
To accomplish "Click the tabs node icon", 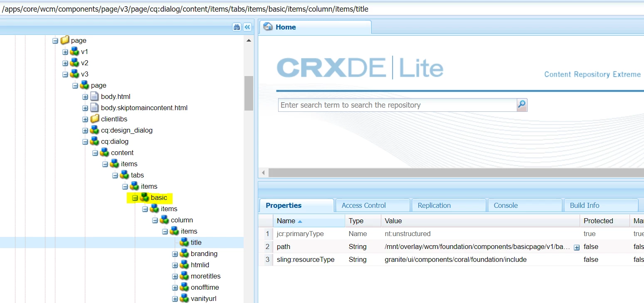I will click(x=124, y=175).
